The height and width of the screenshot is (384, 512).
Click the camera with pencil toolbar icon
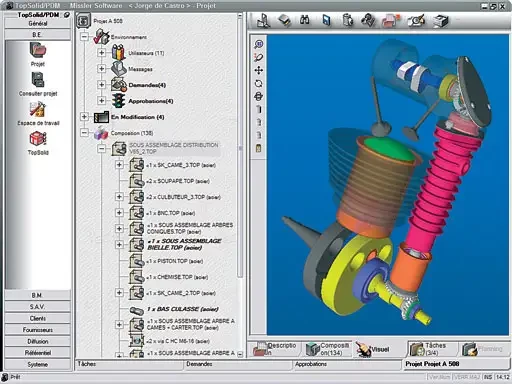(416, 21)
